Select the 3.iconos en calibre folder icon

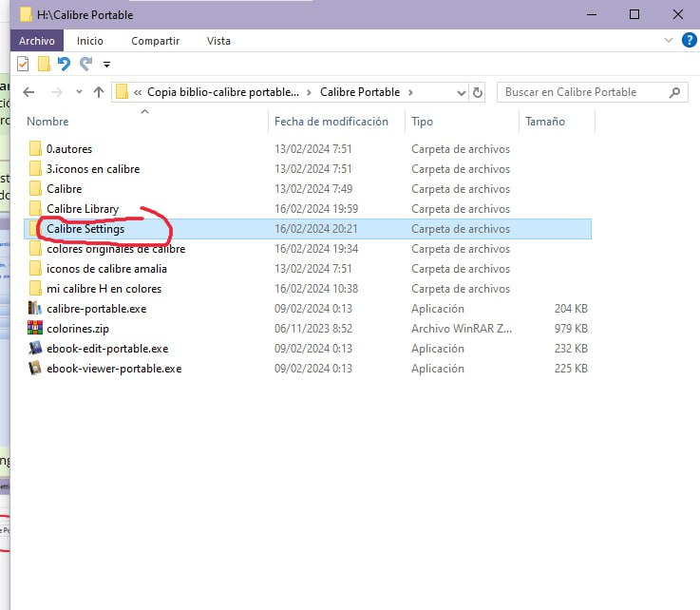35,169
